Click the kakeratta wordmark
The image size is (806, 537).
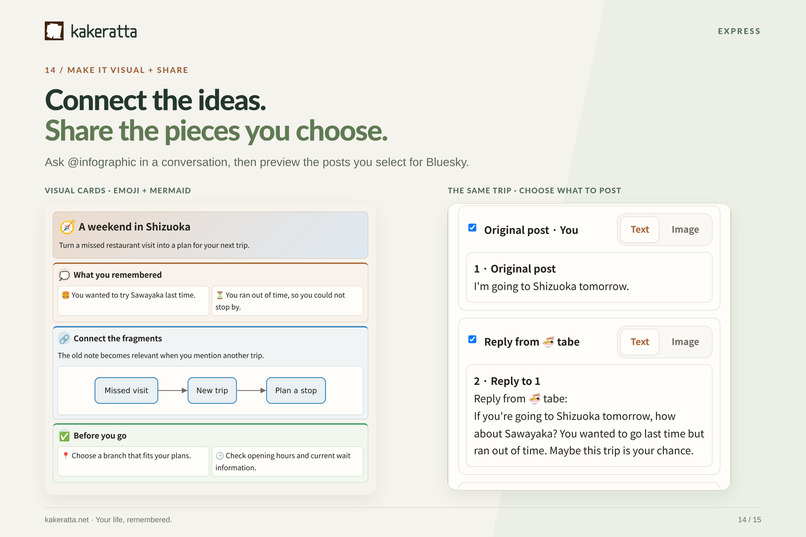click(104, 31)
